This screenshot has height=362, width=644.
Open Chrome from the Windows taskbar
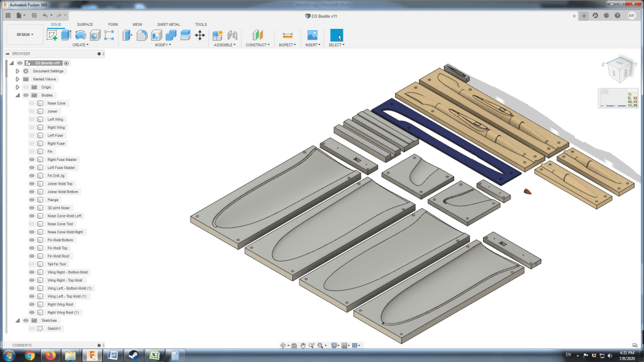pos(30,356)
